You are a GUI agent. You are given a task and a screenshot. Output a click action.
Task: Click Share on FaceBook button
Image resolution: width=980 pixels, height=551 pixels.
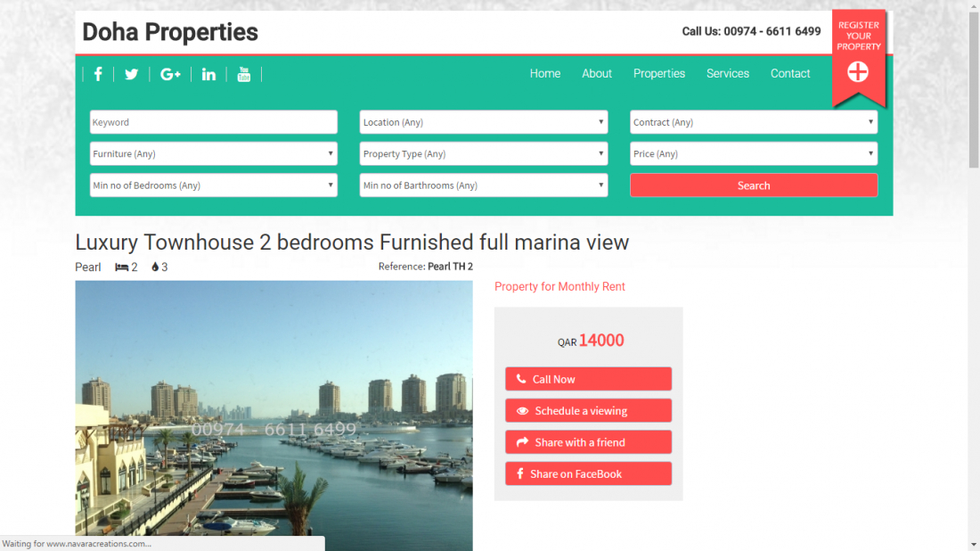pyautogui.click(x=589, y=473)
